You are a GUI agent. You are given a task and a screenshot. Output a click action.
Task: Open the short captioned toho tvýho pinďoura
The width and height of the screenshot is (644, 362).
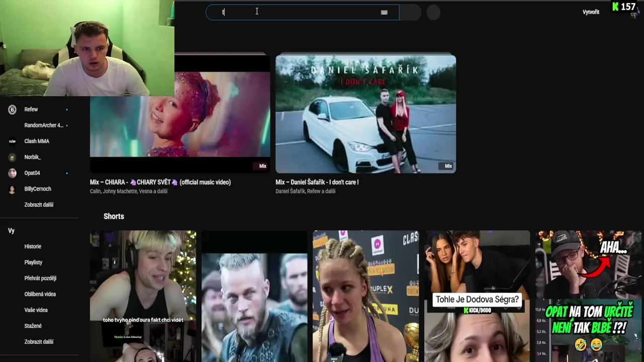pyautogui.click(x=143, y=296)
